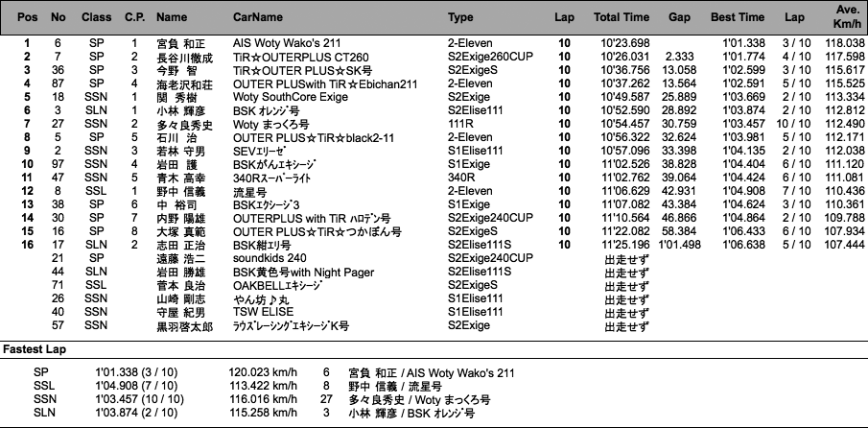Select car name 'TSW ELISE'

click(x=263, y=312)
